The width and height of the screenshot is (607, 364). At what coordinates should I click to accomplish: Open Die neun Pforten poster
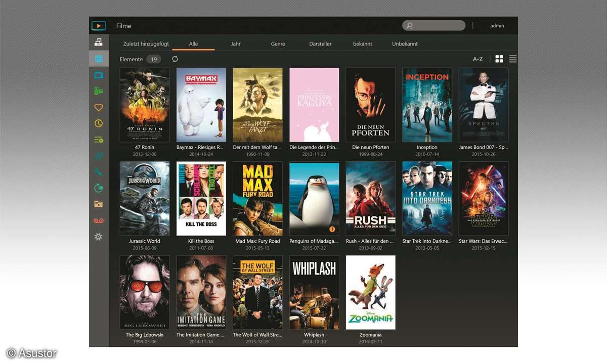(371, 105)
